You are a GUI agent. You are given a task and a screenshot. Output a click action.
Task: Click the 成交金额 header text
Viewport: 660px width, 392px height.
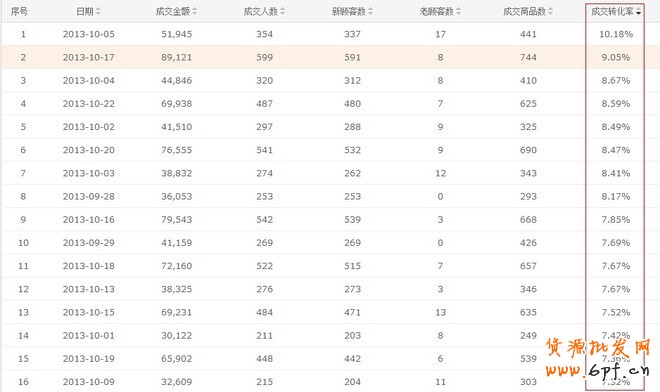pyautogui.click(x=173, y=11)
